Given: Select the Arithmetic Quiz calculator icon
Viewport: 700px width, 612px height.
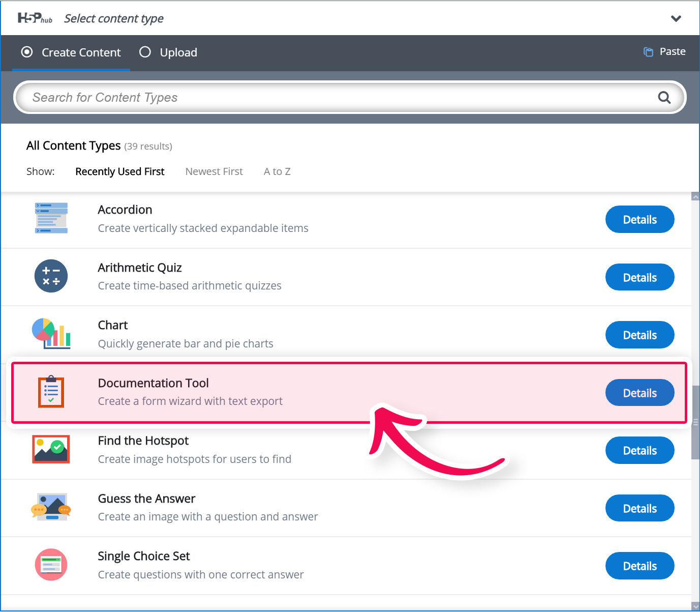Looking at the screenshot, I should (x=51, y=276).
